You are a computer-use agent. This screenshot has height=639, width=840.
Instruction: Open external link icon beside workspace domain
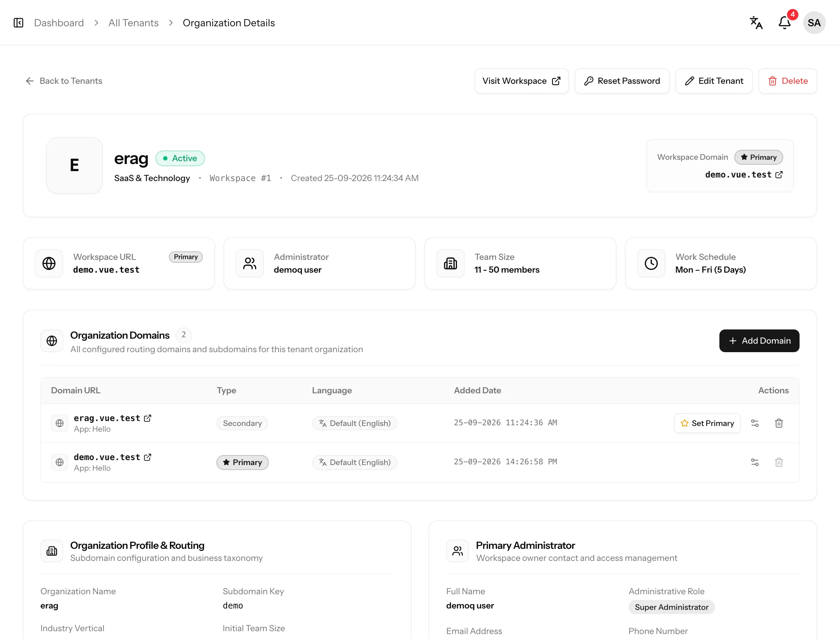pos(779,175)
